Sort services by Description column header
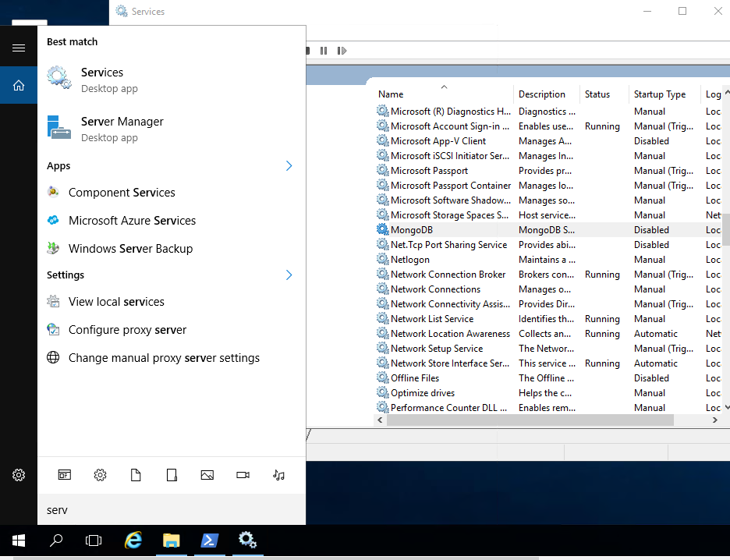This screenshot has width=730, height=560. pyautogui.click(x=547, y=94)
